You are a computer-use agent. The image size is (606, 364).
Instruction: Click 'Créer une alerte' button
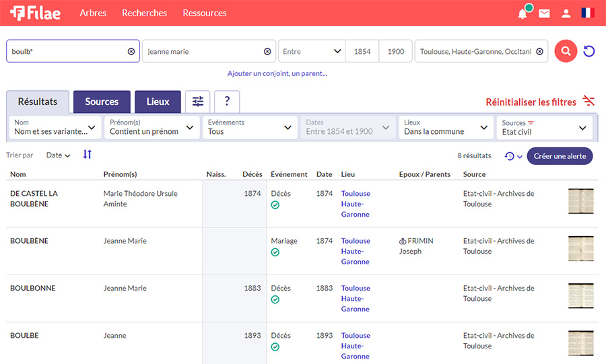tap(560, 155)
